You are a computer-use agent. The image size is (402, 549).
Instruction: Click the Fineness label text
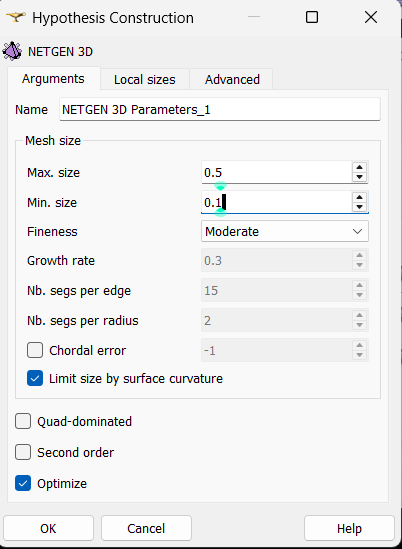click(52, 231)
